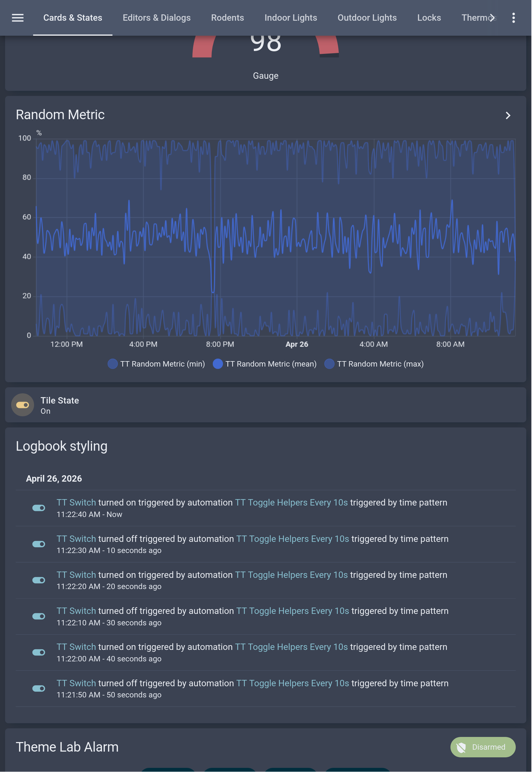The height and width of the screenshot is (772, 532).
Task: Toggle the TT Random Metric (min) legend
Action: 156,364
